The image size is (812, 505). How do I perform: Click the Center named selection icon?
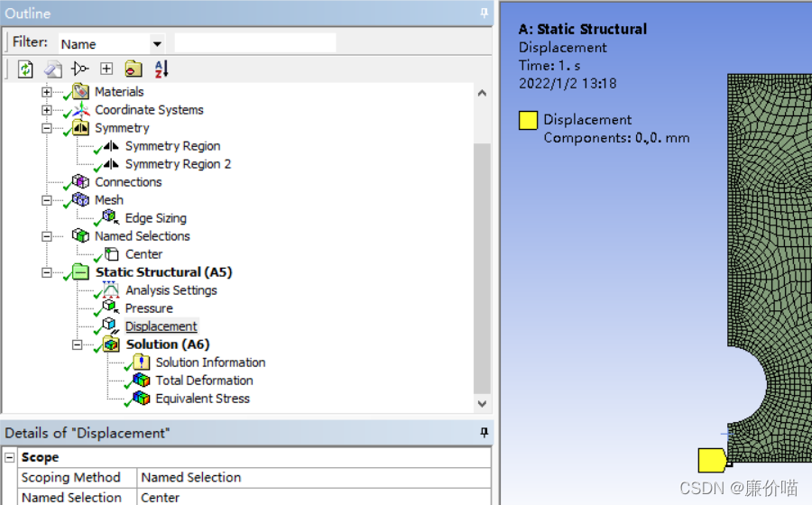(x=111, y=254)
